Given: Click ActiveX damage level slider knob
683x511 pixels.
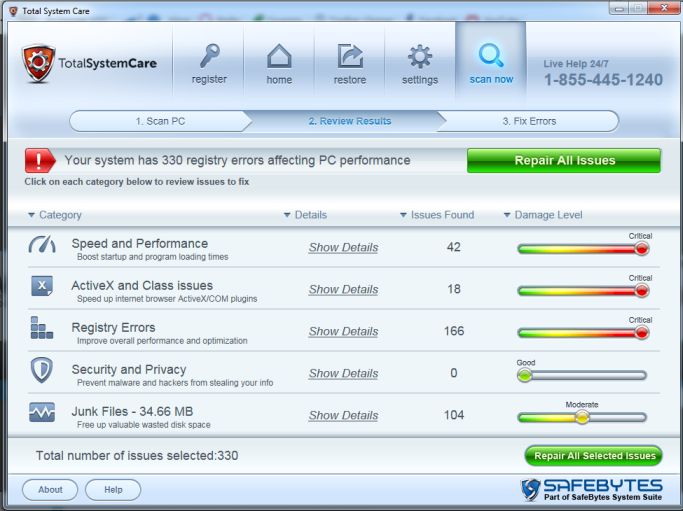Looking at the screenshot, I should [x=641, y=290].
